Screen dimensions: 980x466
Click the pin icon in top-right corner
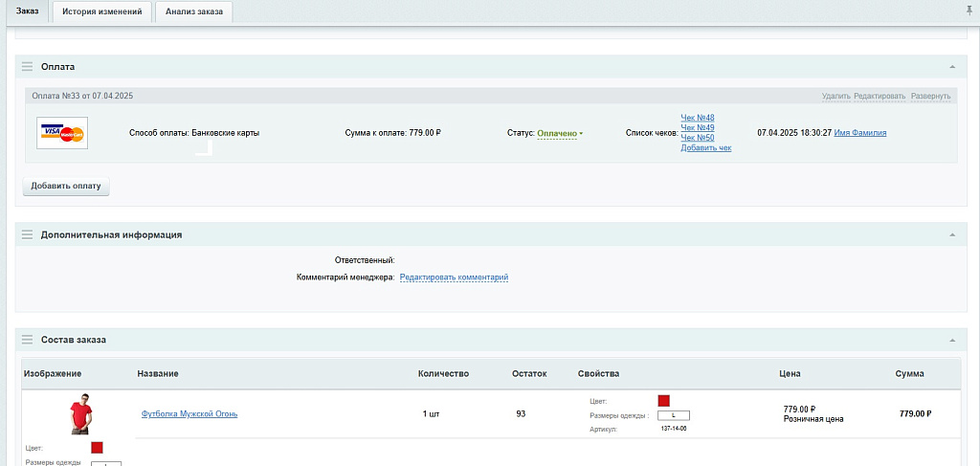[x=970, y=10]
